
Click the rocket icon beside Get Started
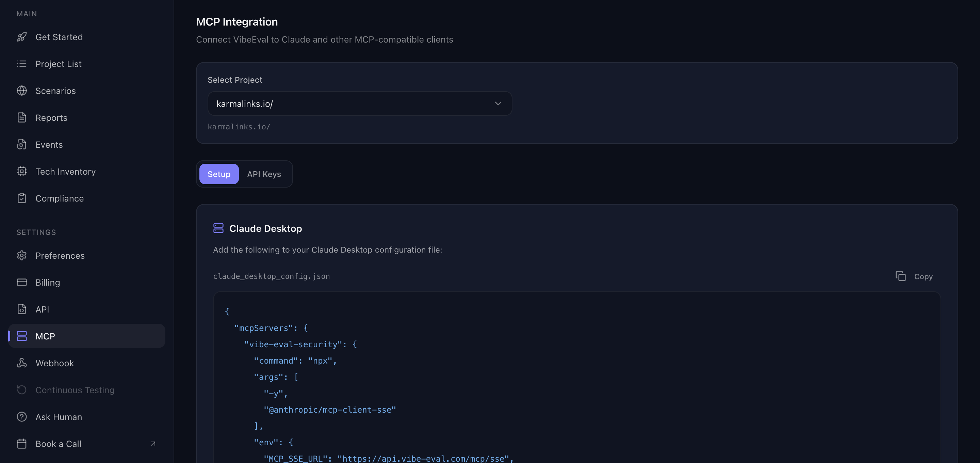coord(22,37)
